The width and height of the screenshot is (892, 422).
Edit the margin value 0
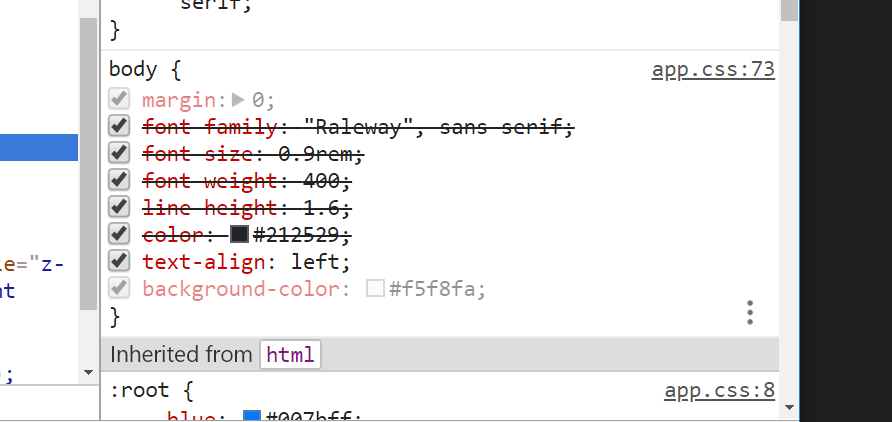tap(258, 100)
